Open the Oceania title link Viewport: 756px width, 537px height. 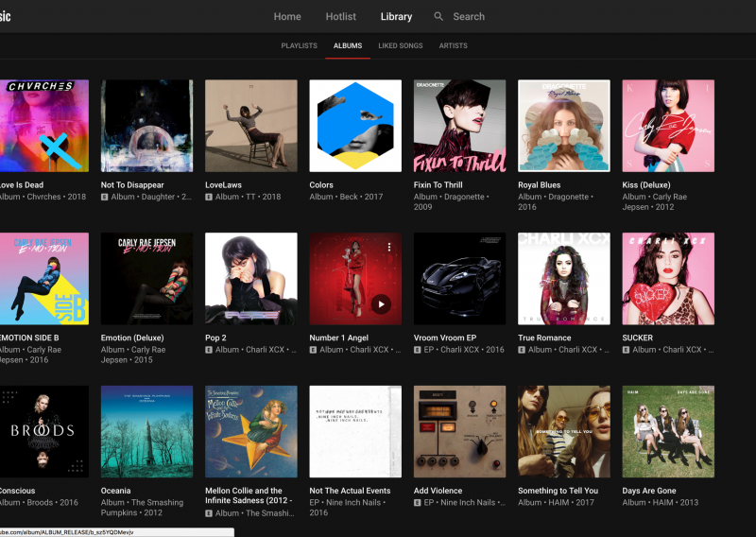coord(115,491)
